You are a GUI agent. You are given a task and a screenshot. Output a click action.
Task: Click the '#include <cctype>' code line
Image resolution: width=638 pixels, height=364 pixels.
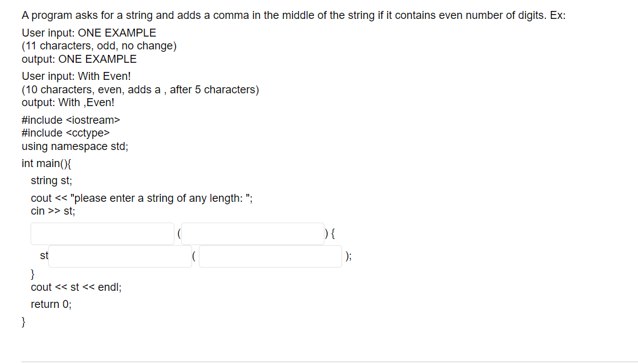pyautogui.click(x=66, y=133)
